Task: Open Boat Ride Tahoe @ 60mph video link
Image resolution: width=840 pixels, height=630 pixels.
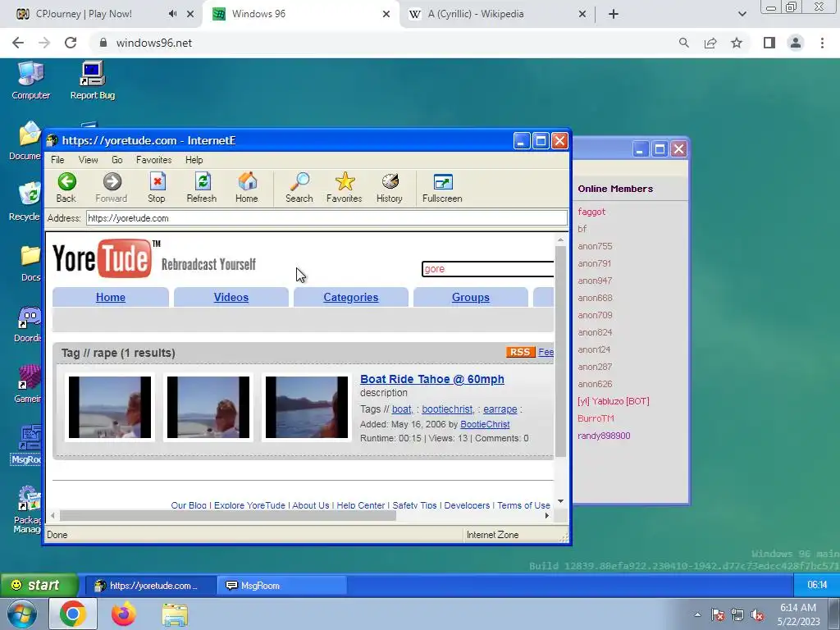Action: click(431, 379)
